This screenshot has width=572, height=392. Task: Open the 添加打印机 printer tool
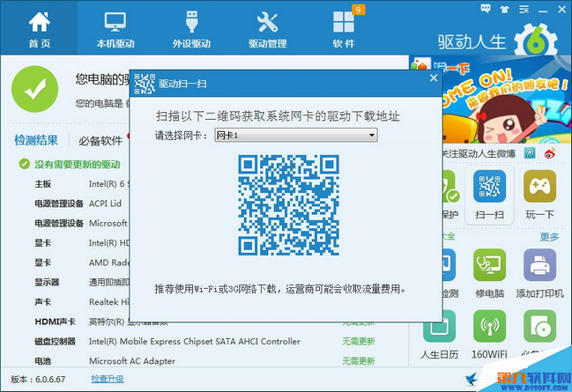(x=540, y=273)
